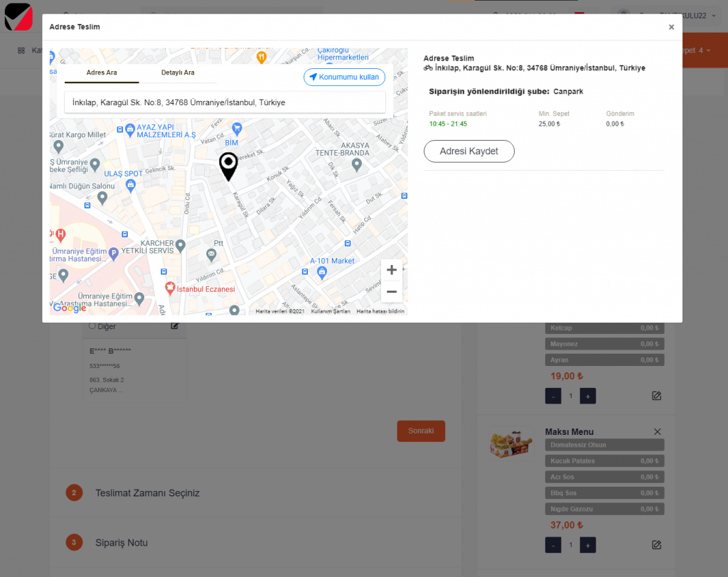Click the black location pin on map

[228, 166]
